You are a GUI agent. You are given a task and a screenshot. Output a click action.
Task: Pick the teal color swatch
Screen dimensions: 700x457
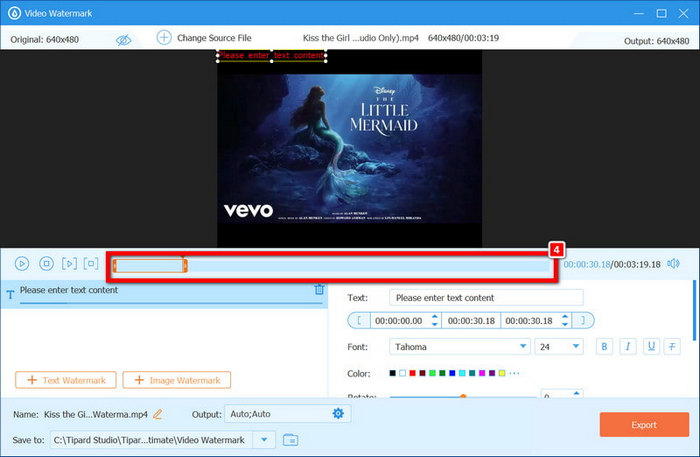pyautogui.click(x=472, y=373)
